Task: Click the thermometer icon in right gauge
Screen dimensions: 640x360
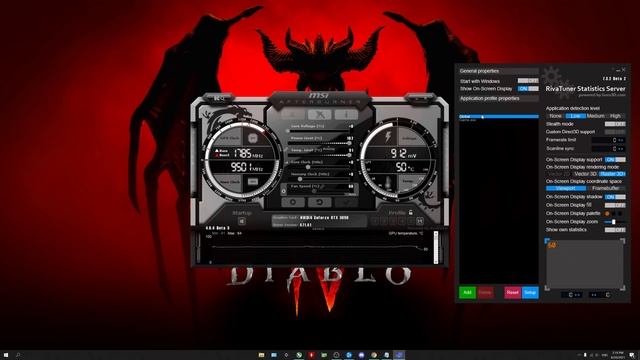Action: pyautogui.click(x=388, y=182)
